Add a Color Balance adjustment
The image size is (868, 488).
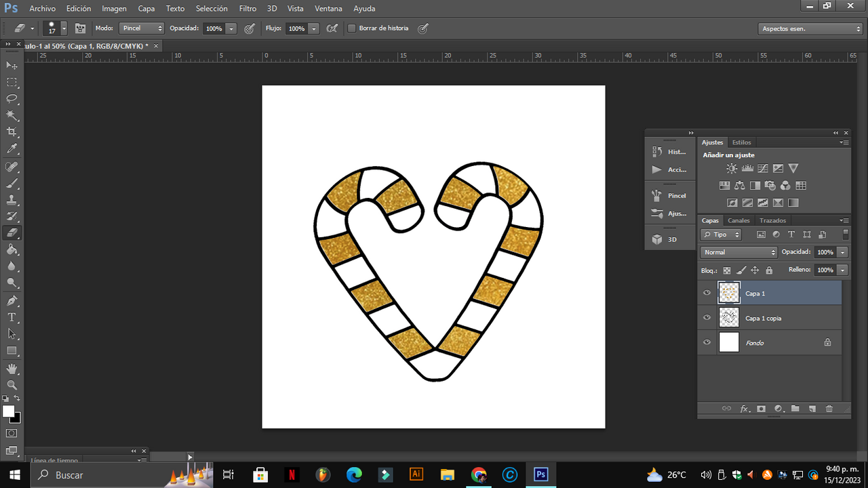point(739,186)
